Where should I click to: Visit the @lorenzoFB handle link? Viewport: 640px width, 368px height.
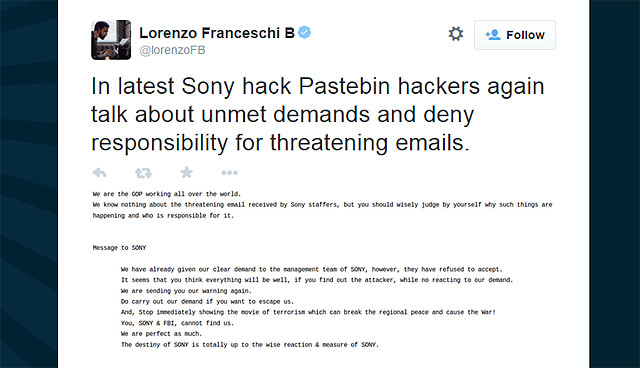pyautogui.click(x=172, y=50)
